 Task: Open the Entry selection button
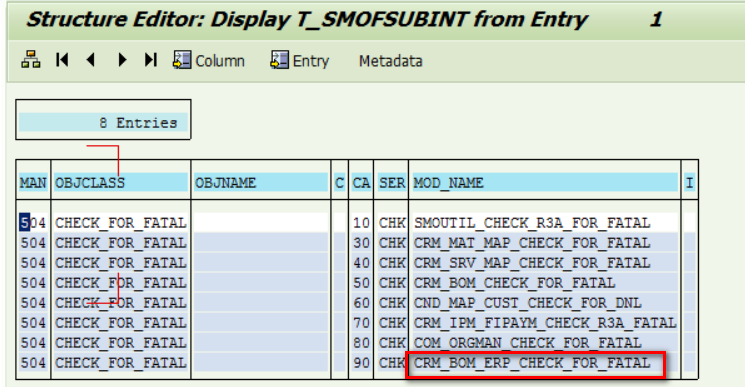[299, 61]
